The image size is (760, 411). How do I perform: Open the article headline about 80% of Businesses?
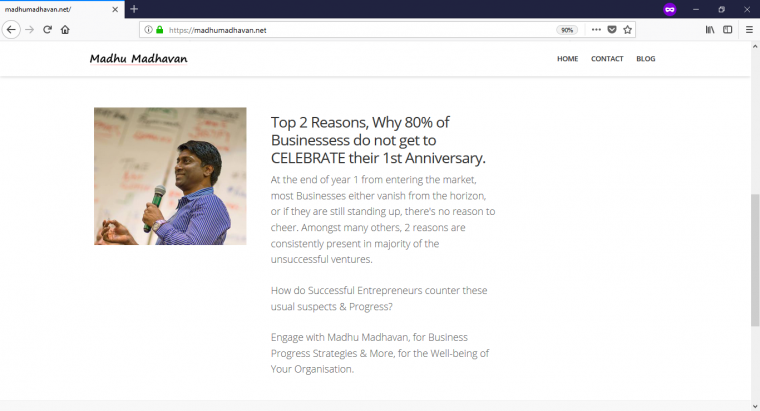click(378, 140)
